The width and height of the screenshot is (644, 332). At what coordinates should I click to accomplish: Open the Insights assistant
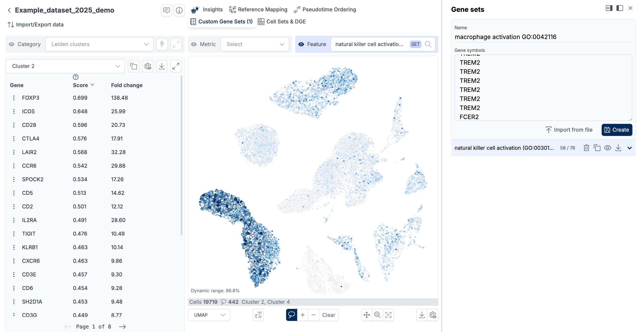pyautogui.click(x=212, y=9)
